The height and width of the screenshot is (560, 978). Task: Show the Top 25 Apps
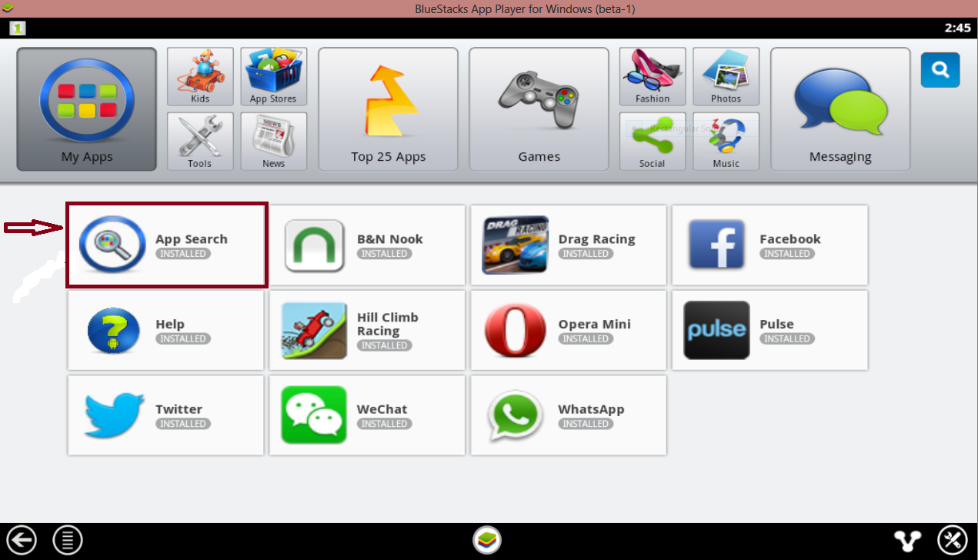(x=388, y=109)
